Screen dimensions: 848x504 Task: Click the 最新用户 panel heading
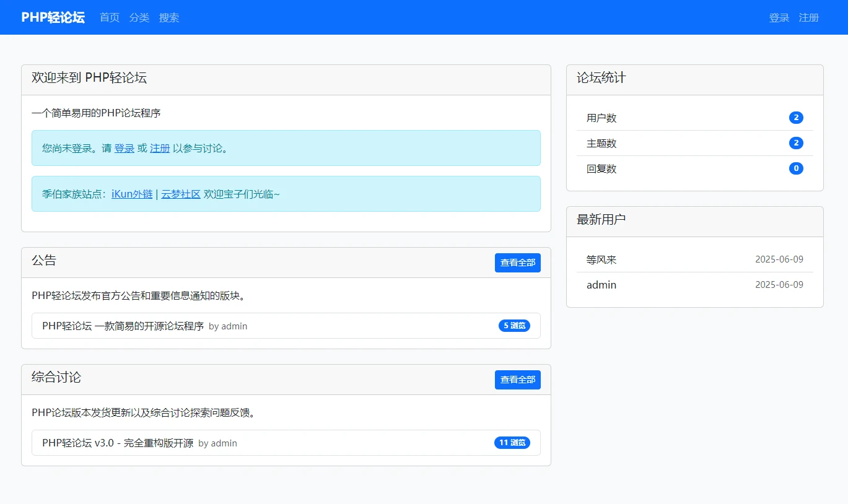coord(601,220)
